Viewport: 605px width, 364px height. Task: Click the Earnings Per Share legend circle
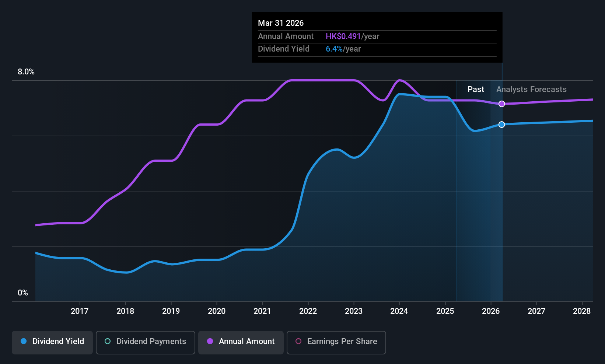[298, 341]
